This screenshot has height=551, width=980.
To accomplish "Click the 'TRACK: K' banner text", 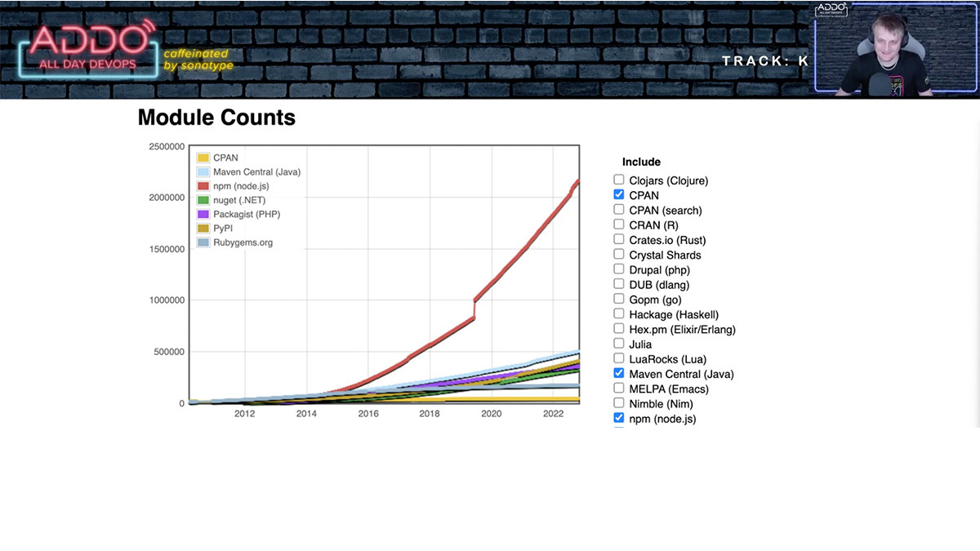I will point(765,61).
